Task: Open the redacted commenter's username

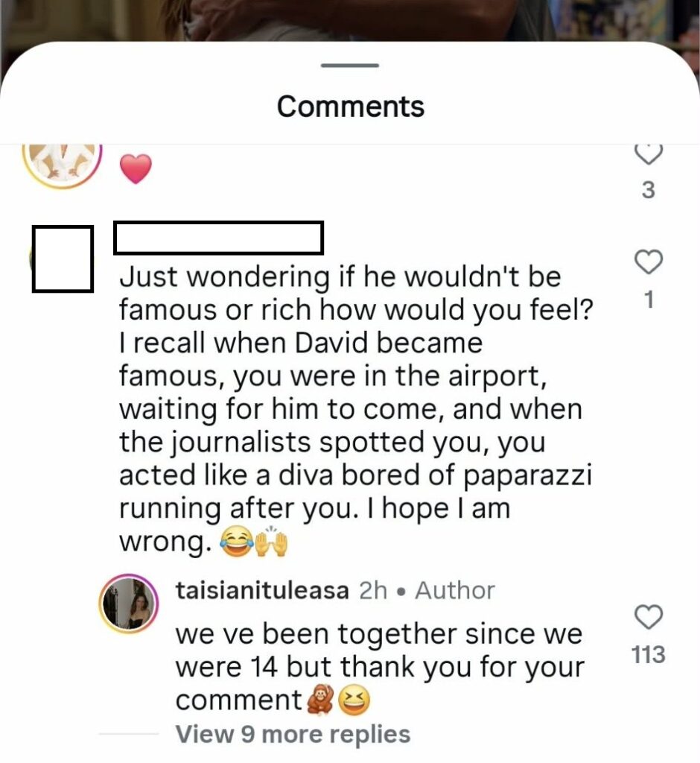Action: (218, 238)
